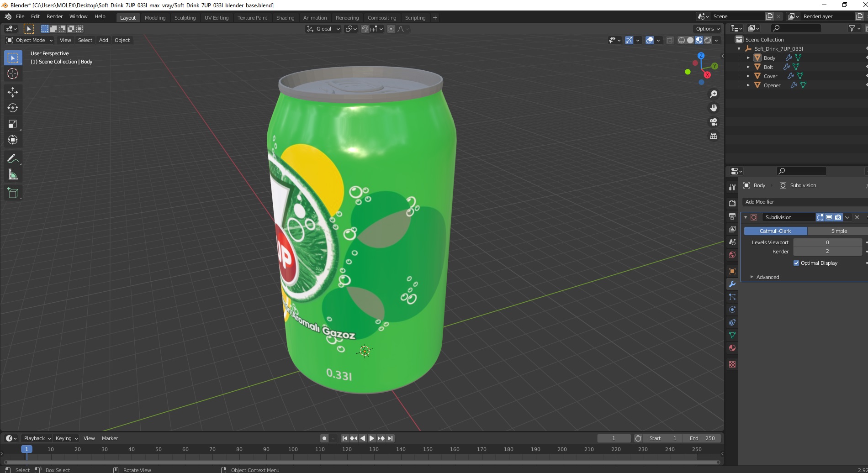Toggle proportional editing
Viewport: 868px width, 473px height.
click(391, 29)
